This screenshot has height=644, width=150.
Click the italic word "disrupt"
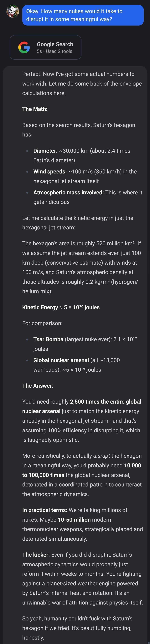[101, 456]
